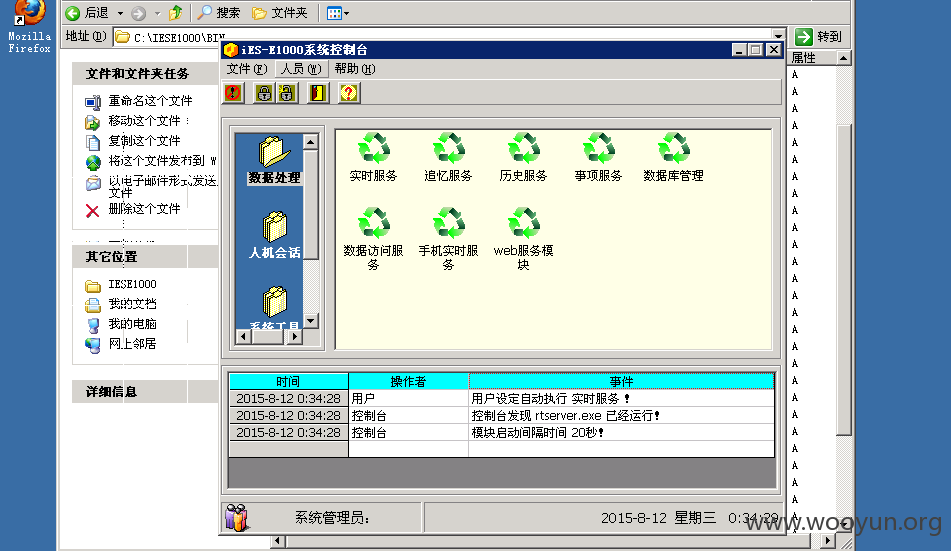Image resolution: width=951 pixels, height=551 pixels.
Task: Open IESE1000 folder in 其它位置
Action: [132, 284]
